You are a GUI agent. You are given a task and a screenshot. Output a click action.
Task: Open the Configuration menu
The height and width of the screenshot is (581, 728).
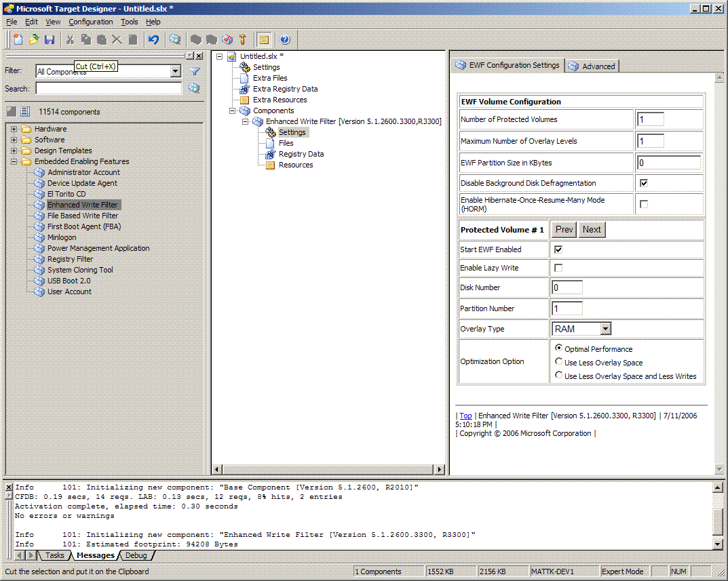coord(90,22)
